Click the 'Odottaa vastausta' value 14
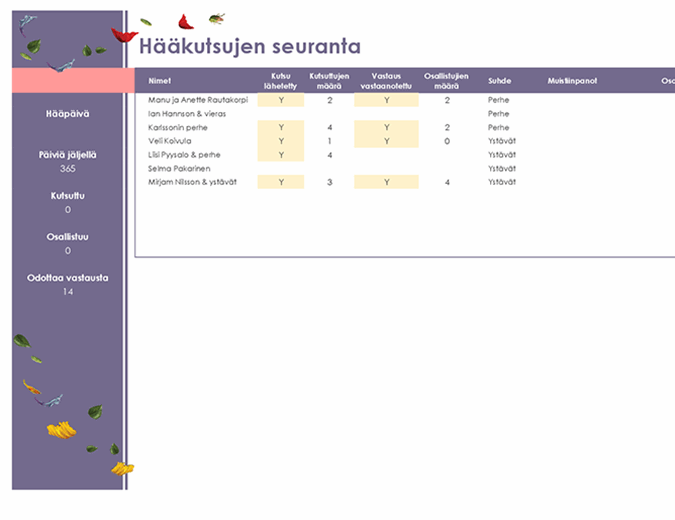This screenshot has height=520, width=675. (x=68, y=292)
